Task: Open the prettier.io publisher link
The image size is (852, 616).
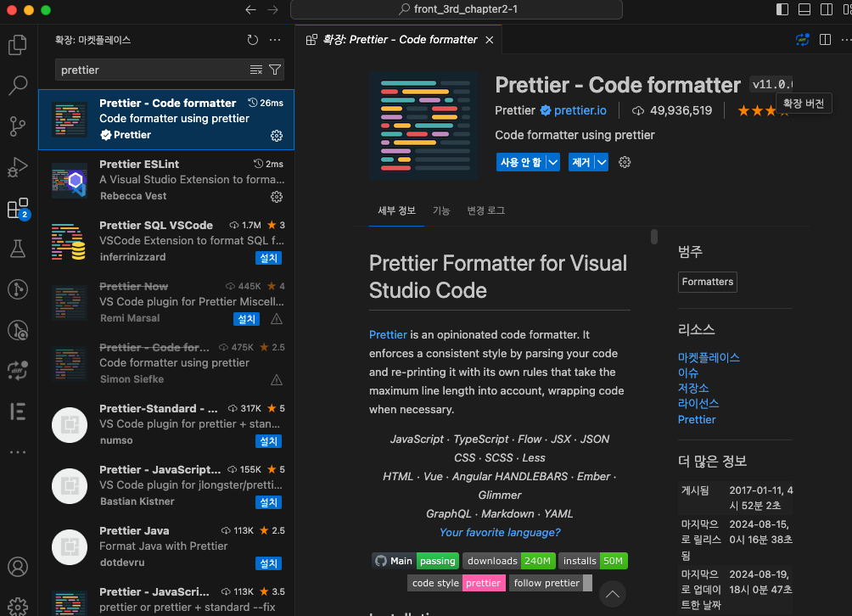Action: 580,110
